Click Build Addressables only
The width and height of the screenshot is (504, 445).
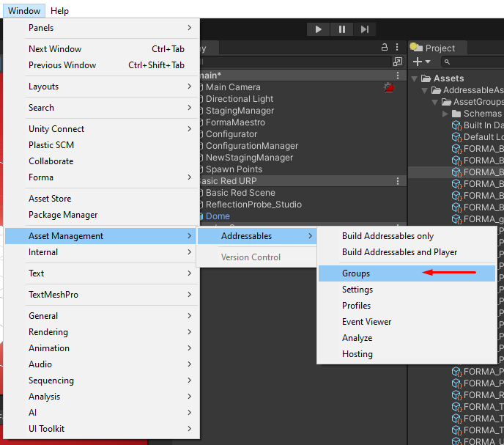407,236
